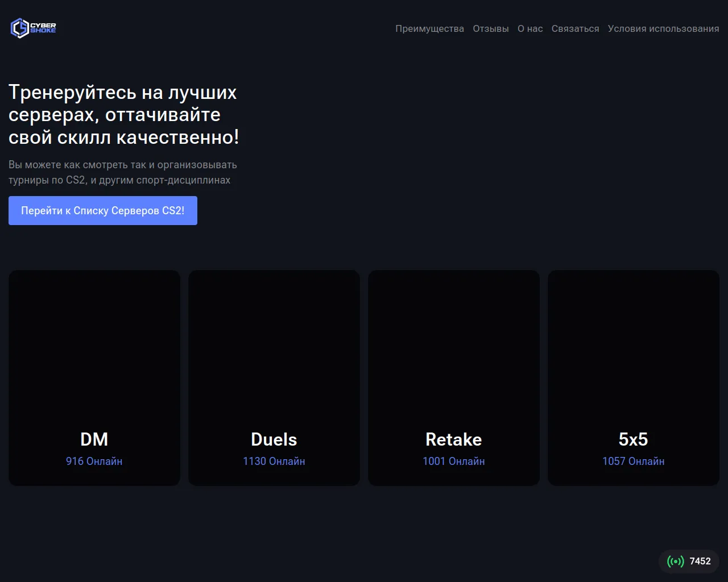Go to the Отзывы section
This screenshot has height=582, width=728.
pos(490,28)
